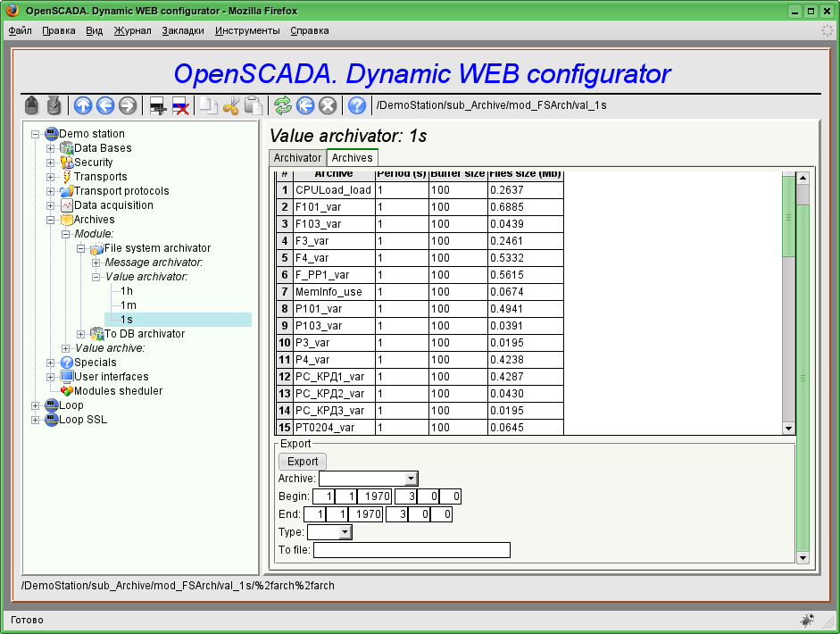Viewport: 840px width, 634px height.
Task: Open the Правка menu
Action: [x=58, y=30]
